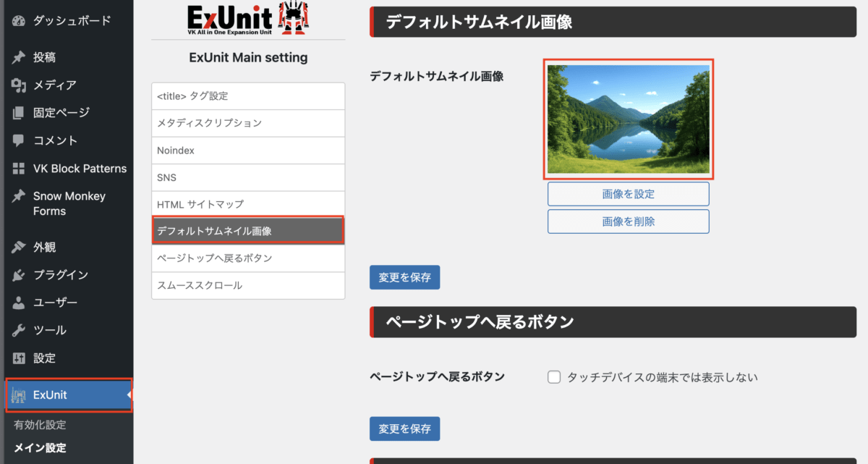Open media via the メディア icon
Image resolution: width=868 pixels, height=464 pixels.
pos(19,85)
